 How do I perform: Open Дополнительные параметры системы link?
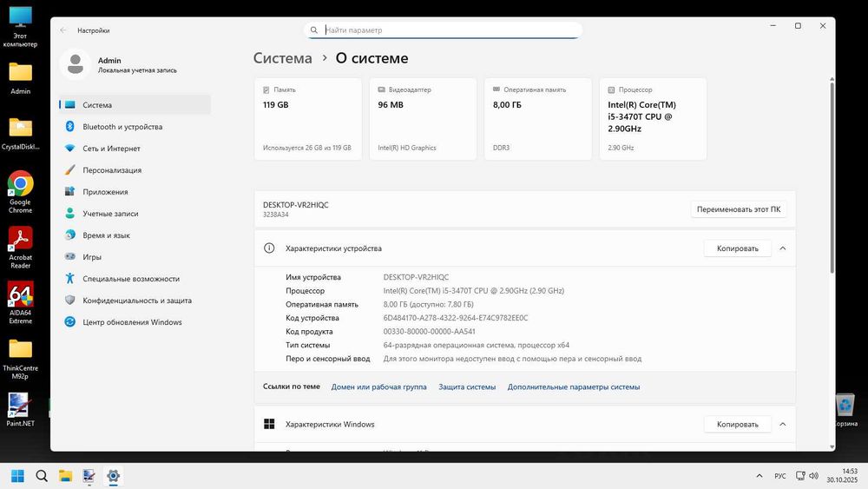click(x=574, y=387)
